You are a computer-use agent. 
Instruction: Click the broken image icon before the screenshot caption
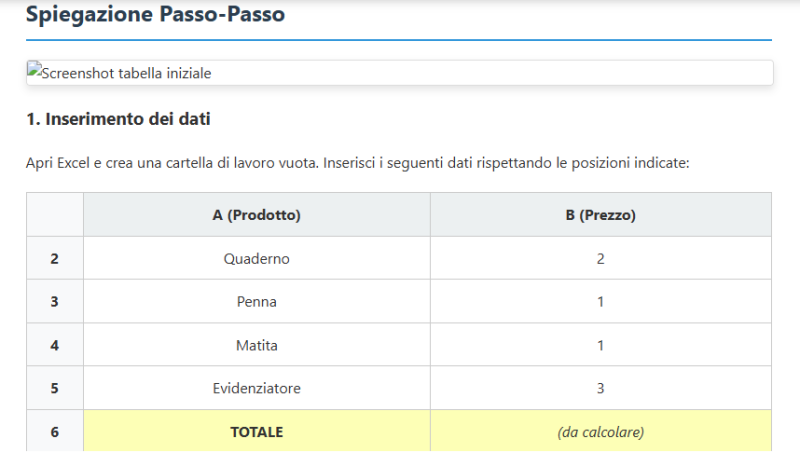pos(33,73)
